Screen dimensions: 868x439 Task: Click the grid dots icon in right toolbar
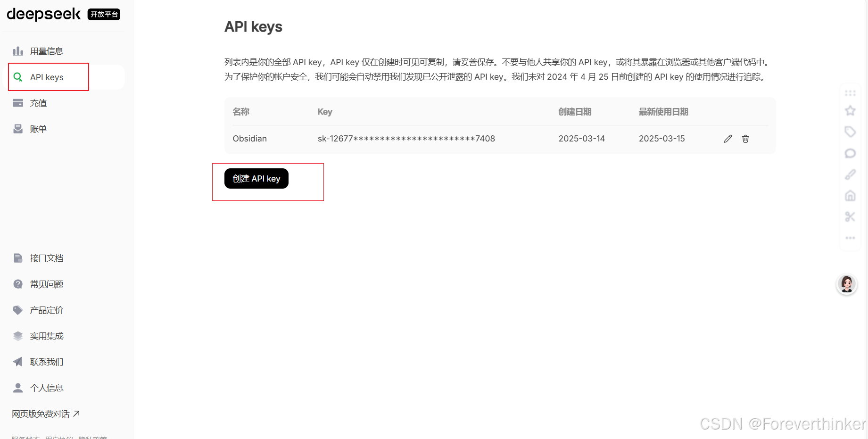point(850,93)
